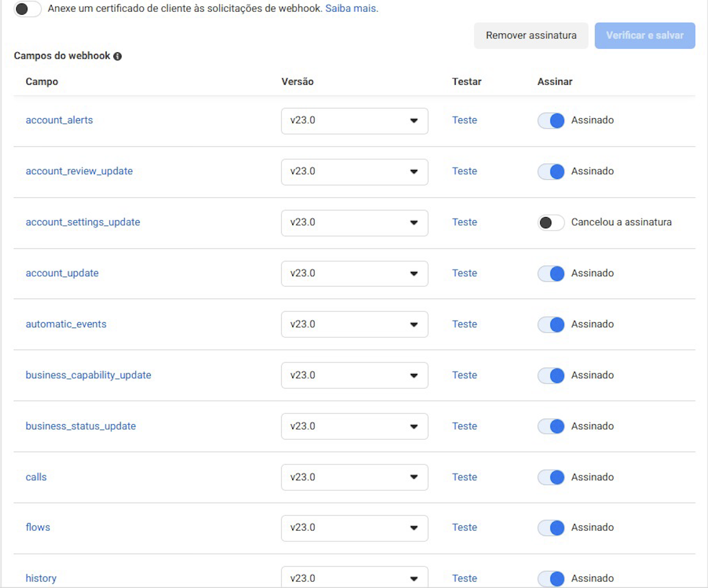The height and width of the screenshot is (588, 708).
Task: Expand the account_update version dropdown
Action: pos(355,274)
